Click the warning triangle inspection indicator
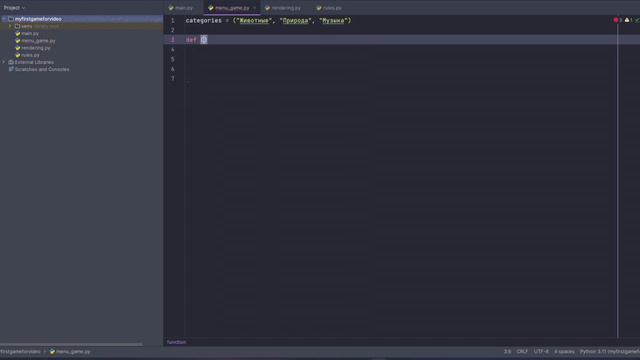This screenshot has width=640, height=360. click(627, 20)
